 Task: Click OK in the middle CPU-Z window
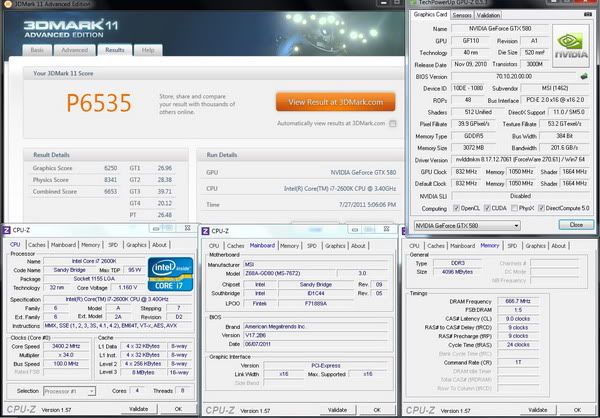[x=377, y=410]
